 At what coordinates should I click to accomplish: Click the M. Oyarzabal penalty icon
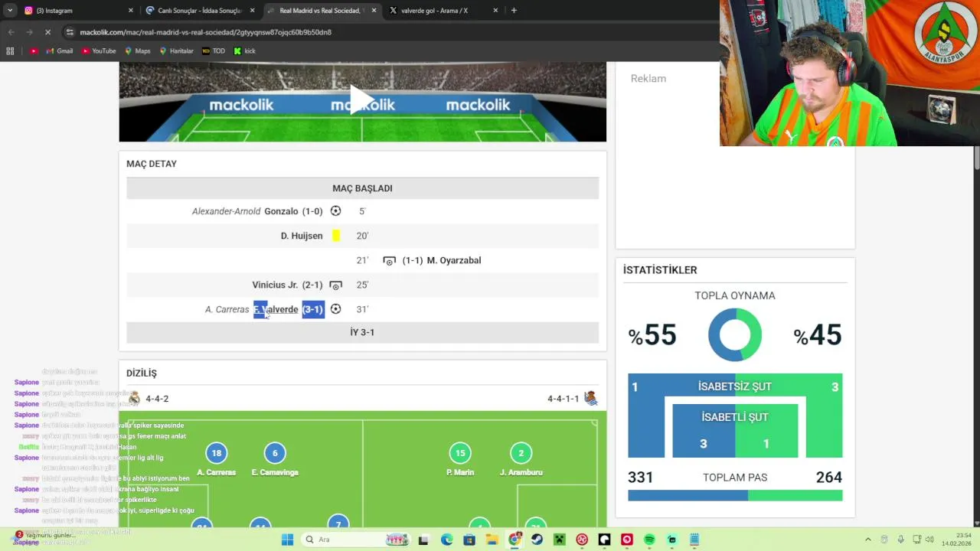click(390, 260)
